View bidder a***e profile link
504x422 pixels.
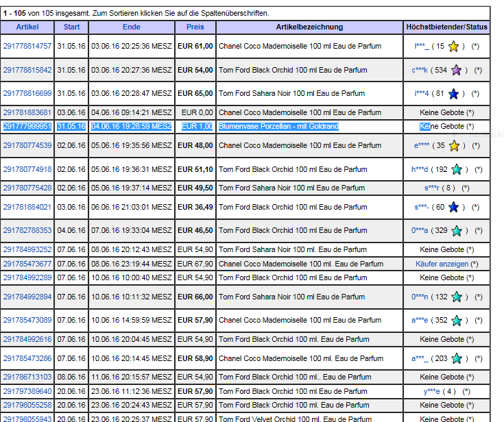click(x=420, y=320)
